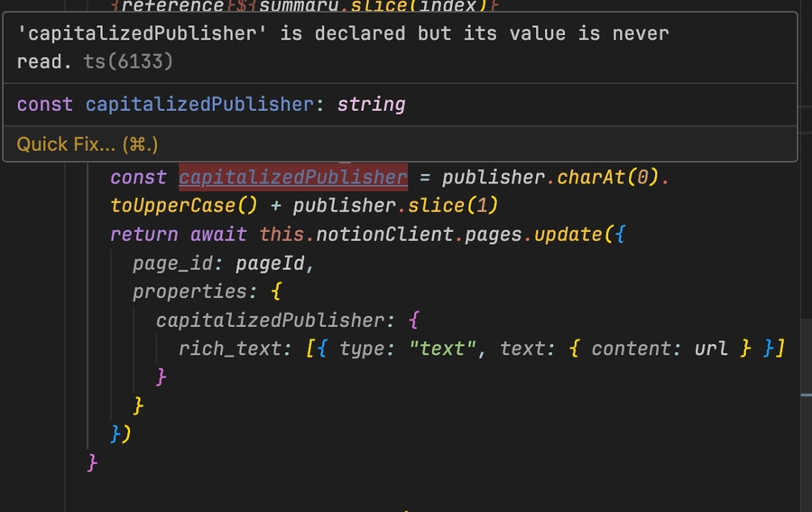Click the capitalizedPublisher key inside properties
Image resolution: width=812 pixels, height=512 pixels.
coord(270,321)
